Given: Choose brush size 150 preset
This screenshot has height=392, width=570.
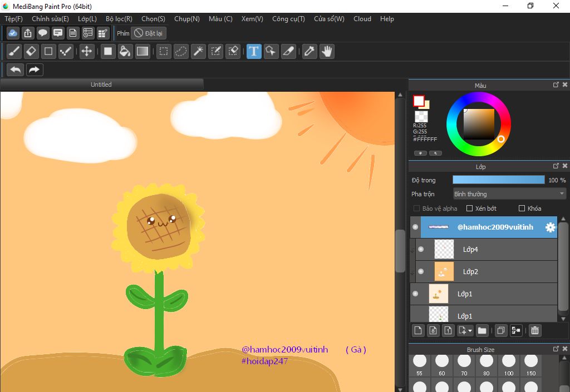Looking at the screenshot, I should pyautogui.click(x=531, y=365).
